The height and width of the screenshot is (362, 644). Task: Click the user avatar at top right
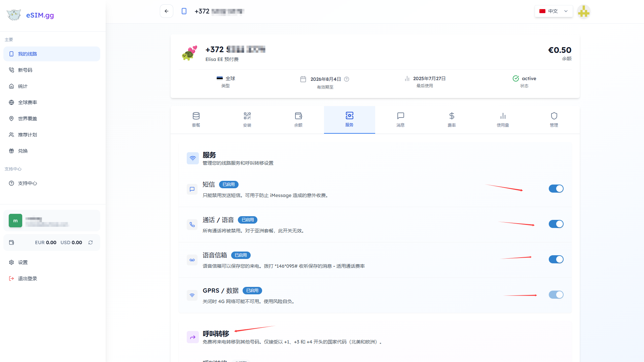coord(583,11)
